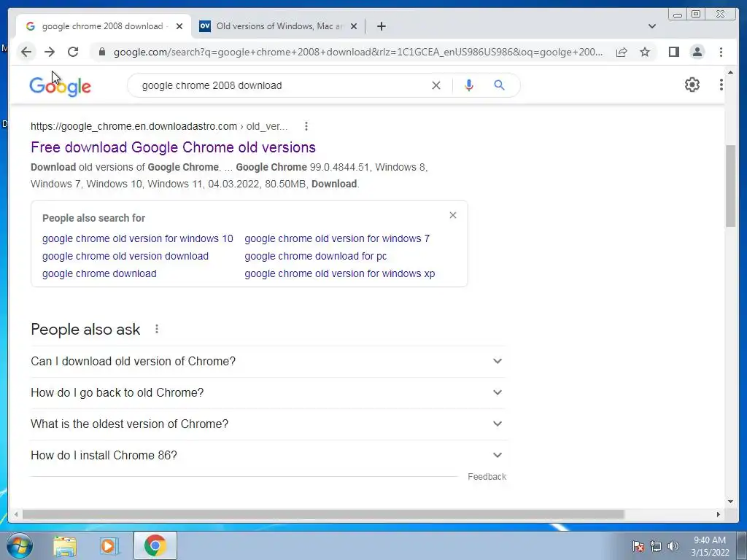
Task: Share this page icon in address bar
Action: tap(622, 52)
